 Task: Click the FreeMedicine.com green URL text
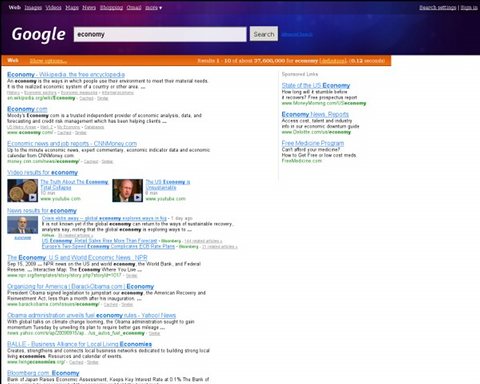click(x=302, y=161)
